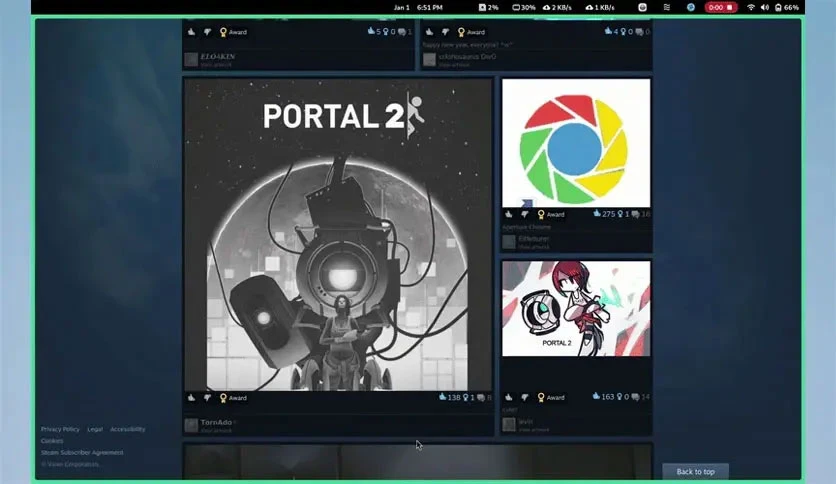Open the Aperture Chrome logo artwork
The height and width of the screenshot is (484, 836).
click(x=576, y=143)
